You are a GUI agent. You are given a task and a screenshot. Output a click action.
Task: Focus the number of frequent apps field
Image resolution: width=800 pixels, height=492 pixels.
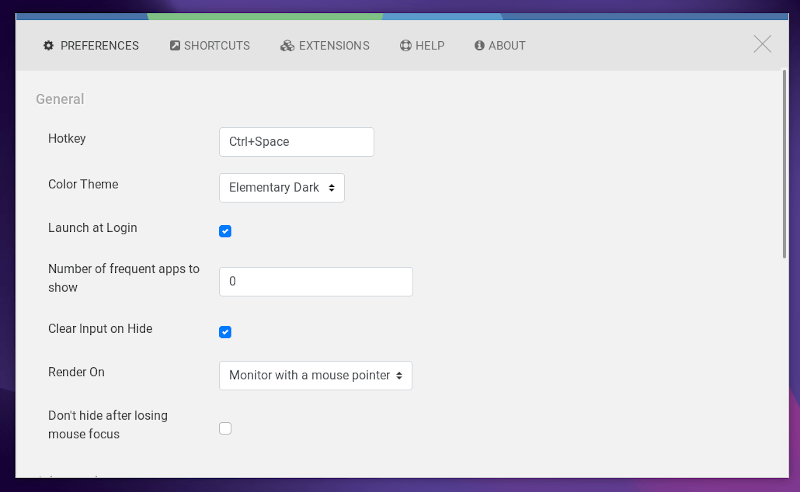pyautogui.click(x=316, y=282)
